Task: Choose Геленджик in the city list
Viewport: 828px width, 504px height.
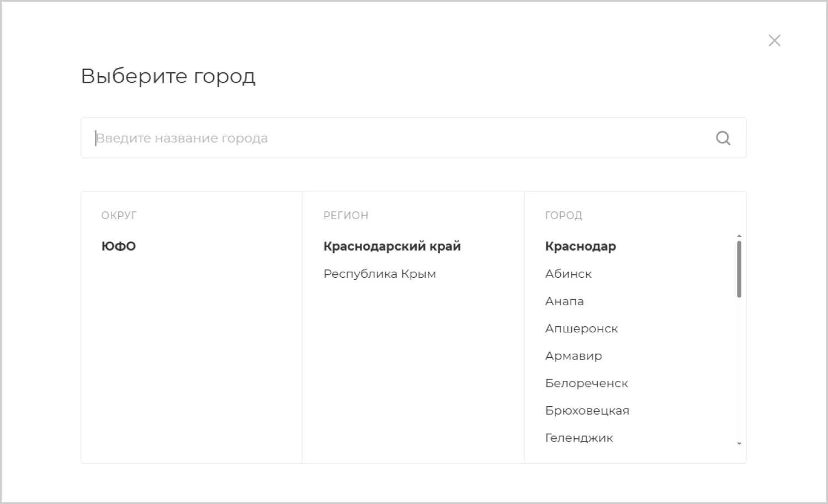Action: coord(579,438)
